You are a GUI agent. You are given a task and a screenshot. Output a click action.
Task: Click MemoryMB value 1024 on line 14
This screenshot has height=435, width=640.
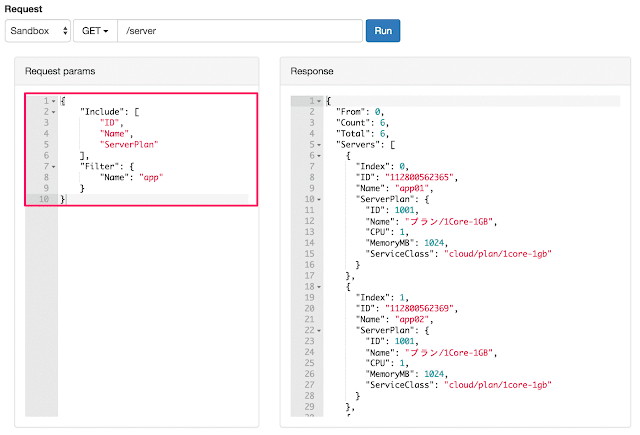(434, 243)
